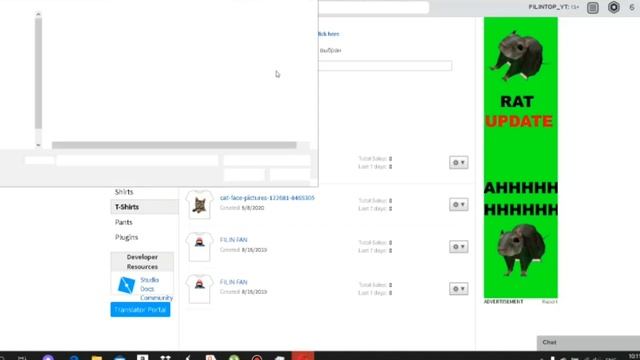
Task: Open cat-face-pictures T-shirt title link
Action: click(x=267, y=198)
